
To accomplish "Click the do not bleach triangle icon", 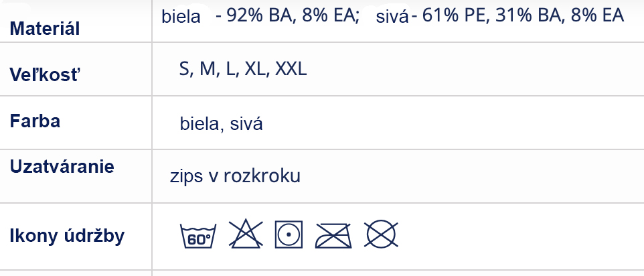I will (x=246, y=234).
